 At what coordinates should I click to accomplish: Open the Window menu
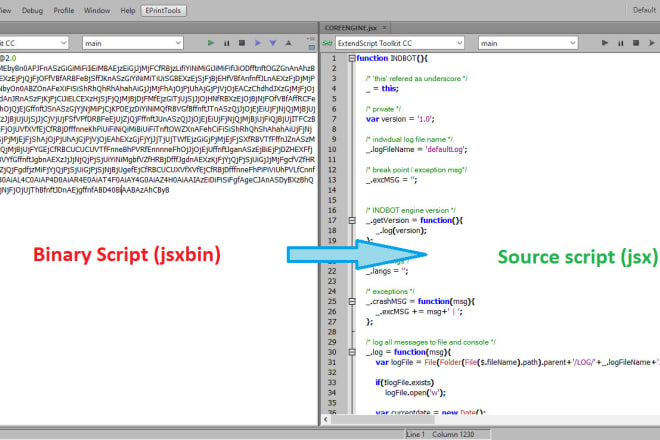coord(97,11)
